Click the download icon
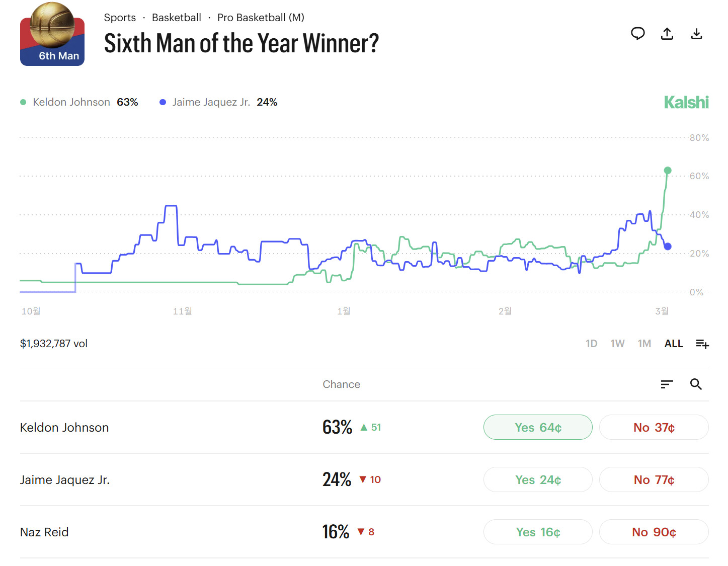This screenshot has height=566, width=728. [x=696, y=34]
